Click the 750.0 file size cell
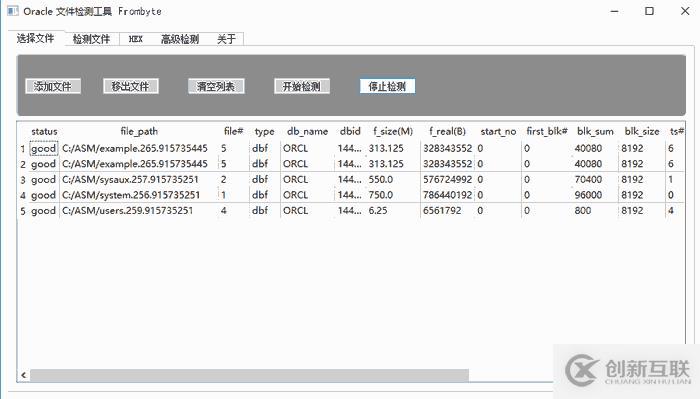 click(381, 195)
